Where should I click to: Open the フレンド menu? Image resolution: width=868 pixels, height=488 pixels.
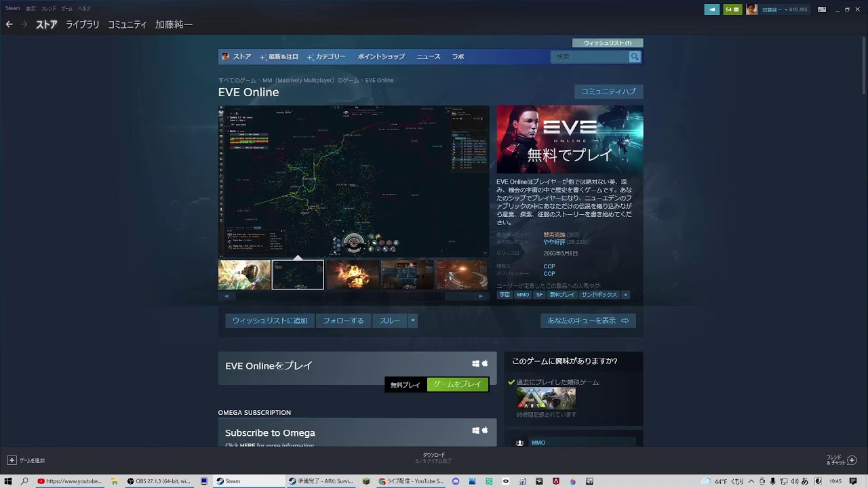point(49,8)
